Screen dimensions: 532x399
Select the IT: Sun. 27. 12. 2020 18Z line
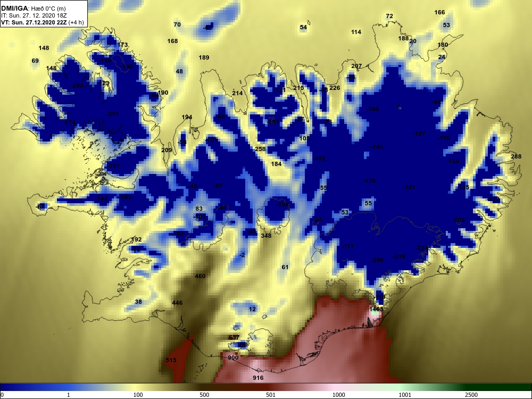34,15
